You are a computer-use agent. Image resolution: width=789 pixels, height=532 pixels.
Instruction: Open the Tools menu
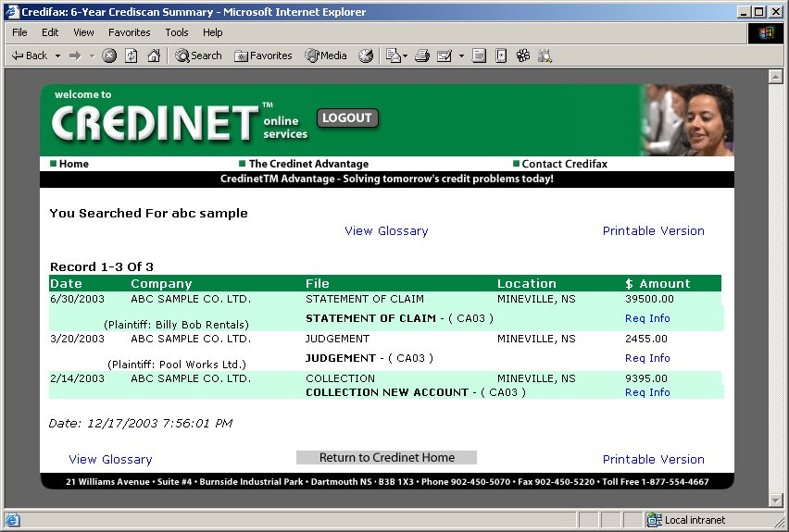click(x=177, y=32)
